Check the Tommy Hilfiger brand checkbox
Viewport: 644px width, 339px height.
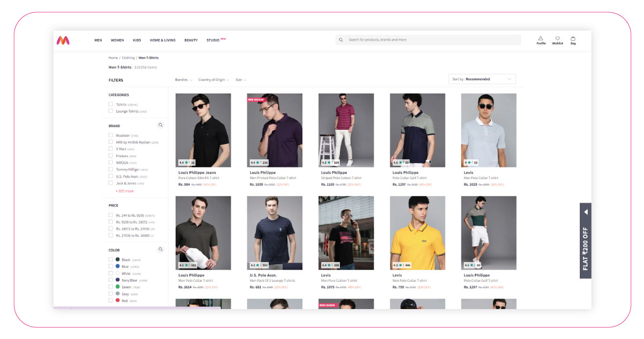[111, 169]
